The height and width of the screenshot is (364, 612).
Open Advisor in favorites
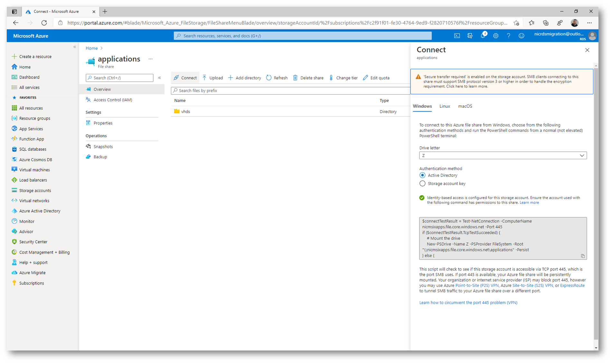click(x=26, y=232)
